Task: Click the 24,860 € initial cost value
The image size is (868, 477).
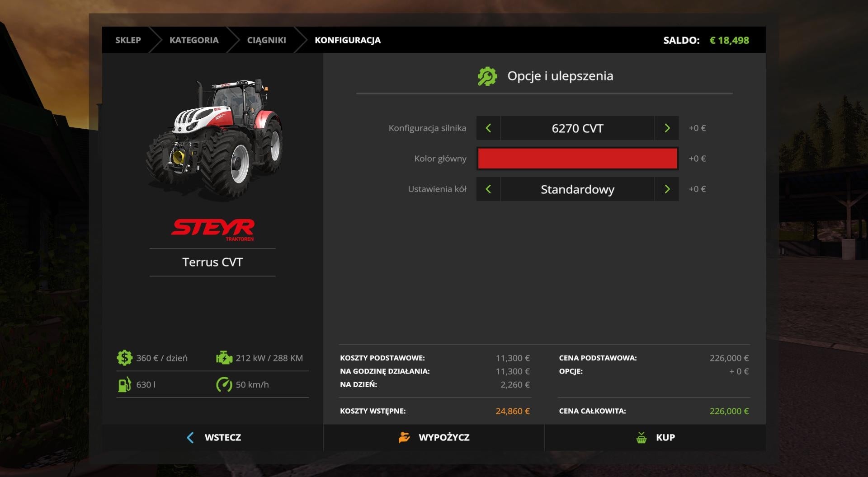Action: pyautogui.click(x=513, y=411)
